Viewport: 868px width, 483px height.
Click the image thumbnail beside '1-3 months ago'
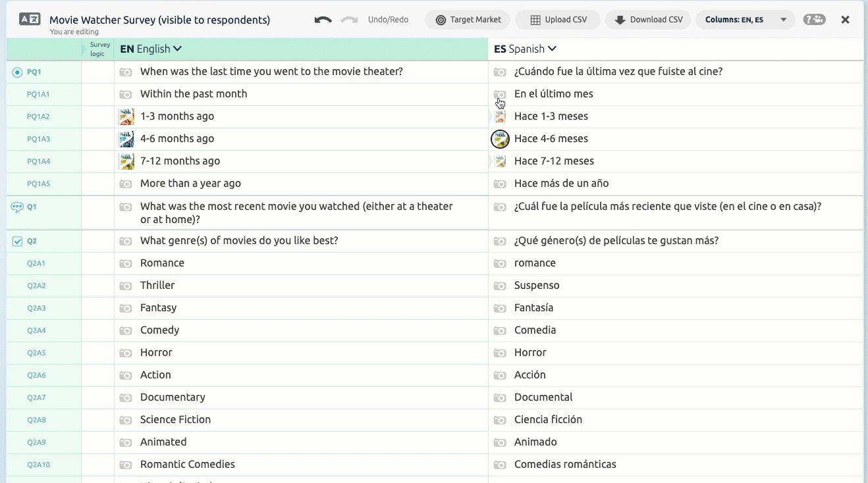[x=126, y=116]
